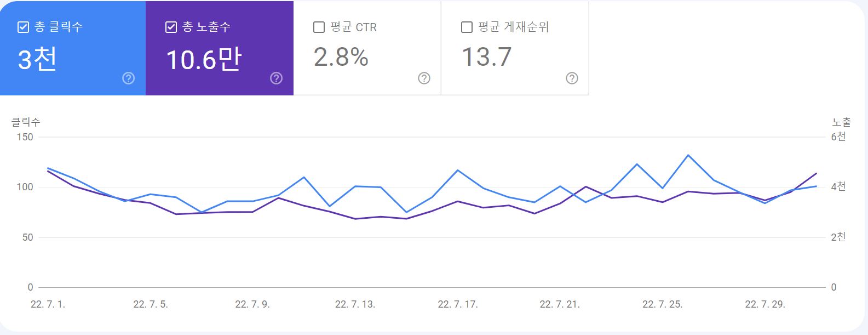Viewport: 868px width, 335px height.
Task: Open help icon on 총 클릭수 card
Action: pos(128,78)
